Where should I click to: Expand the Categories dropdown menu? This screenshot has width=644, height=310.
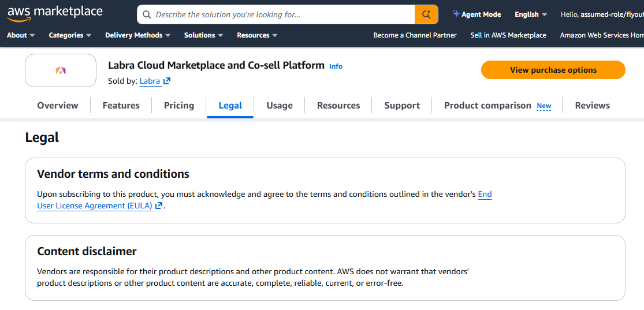[70, 35]
